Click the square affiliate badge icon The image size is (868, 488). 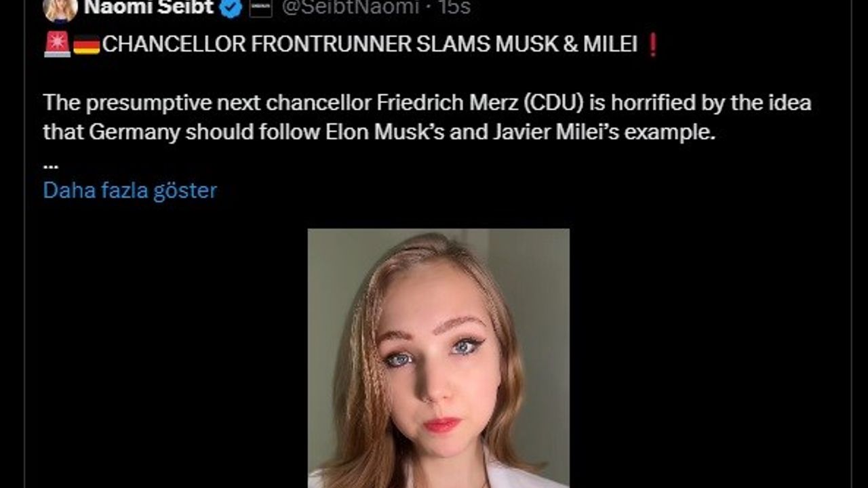point(260,9)
